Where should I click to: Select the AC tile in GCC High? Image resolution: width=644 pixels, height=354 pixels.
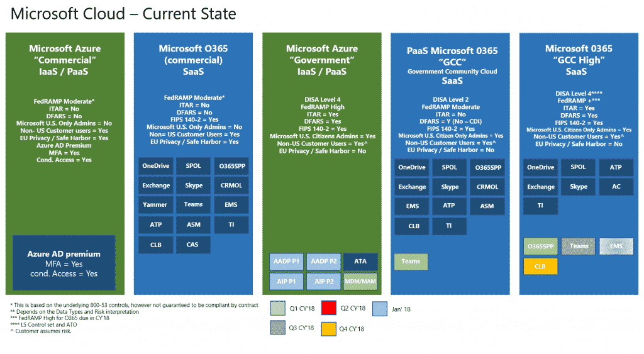pos(616,187)
